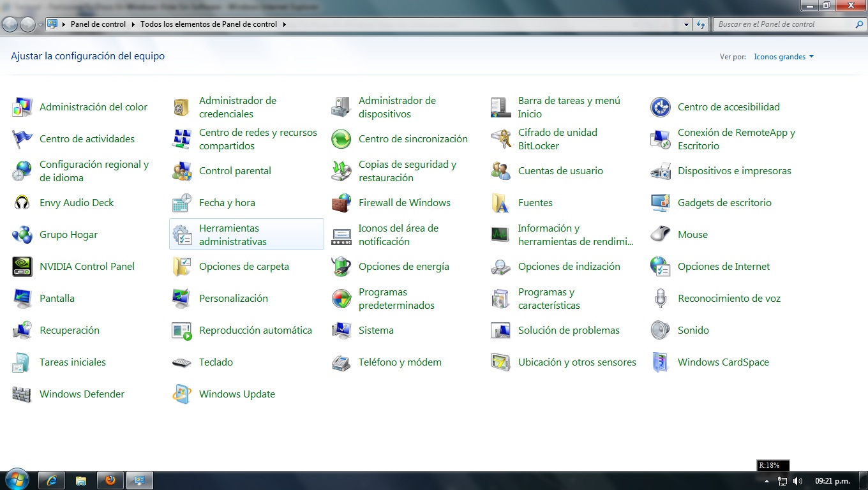
Task: Click the BitLocker keys icon
Action: (501, 139)
